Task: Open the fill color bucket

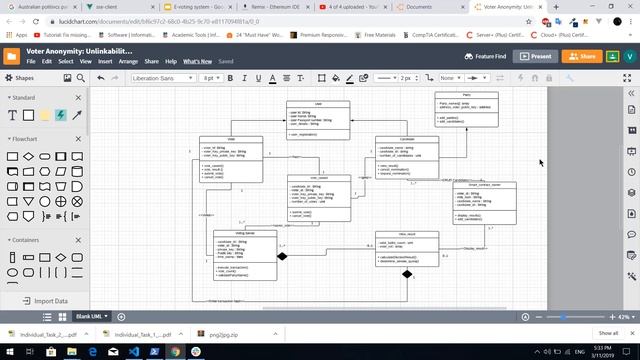Action: [x=336, y=78]
